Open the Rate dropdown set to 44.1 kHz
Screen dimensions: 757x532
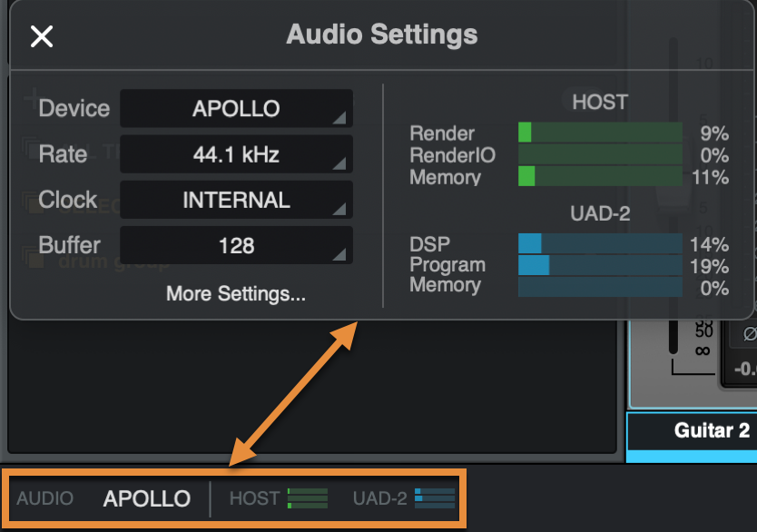(x=235, y=153)
